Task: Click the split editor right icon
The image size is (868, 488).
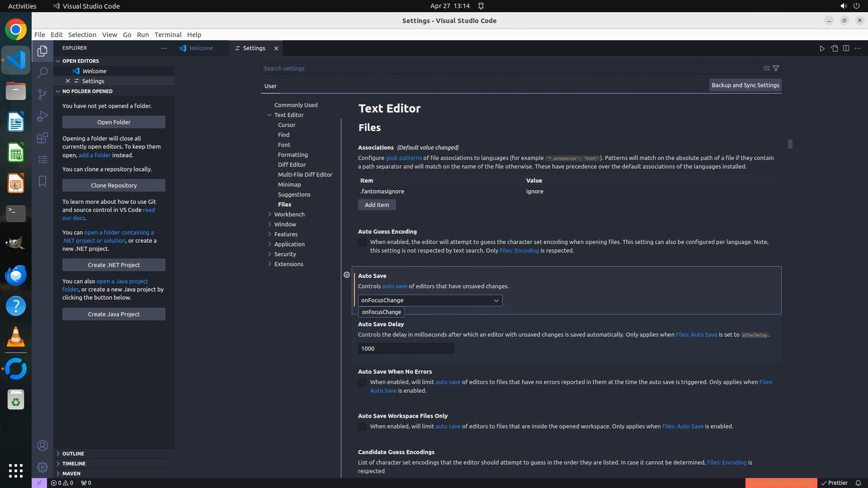Action: click(846, 48)
